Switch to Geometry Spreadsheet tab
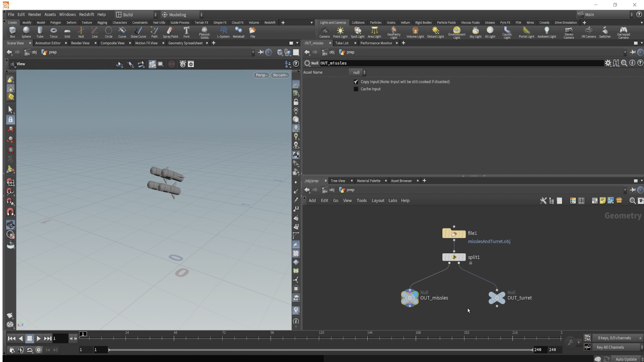This screenshot has height=362, width=644. [x=185, y=43]
